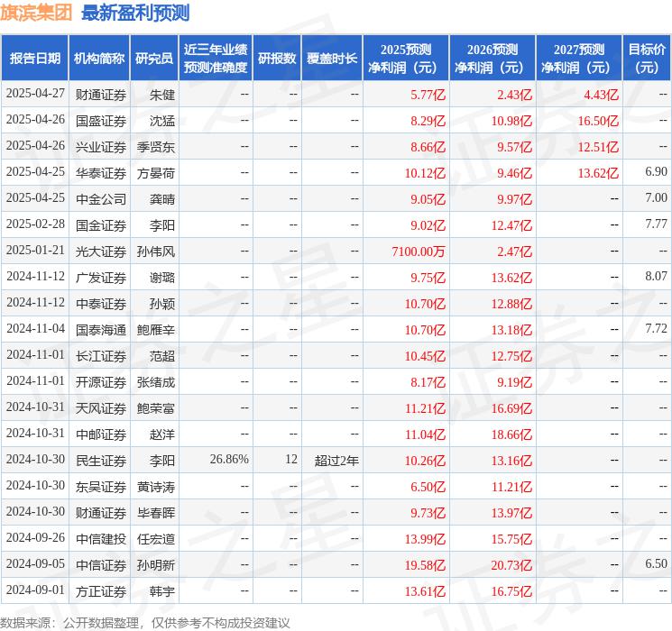Select 长江证券 institution cell
Viewport: 672px width, 631px height.
(x=101, y=356)
